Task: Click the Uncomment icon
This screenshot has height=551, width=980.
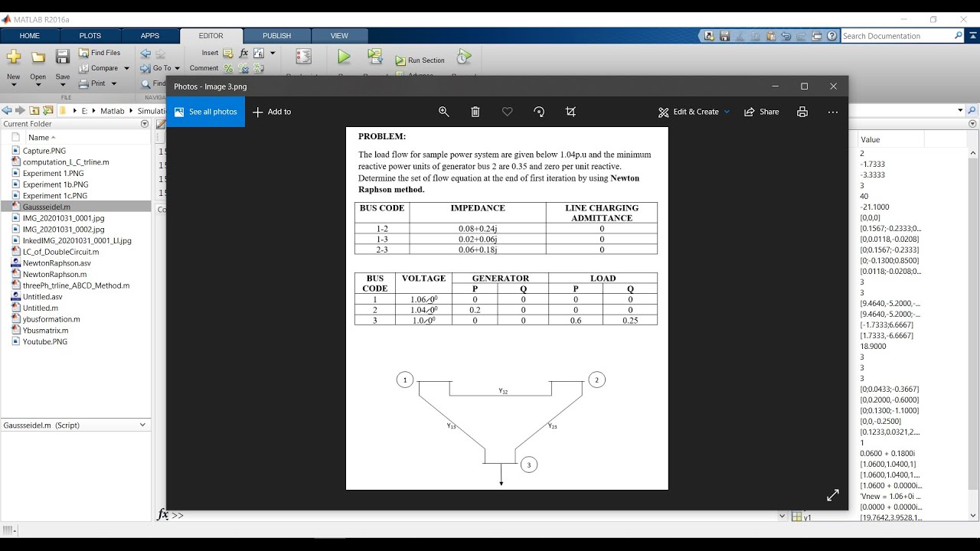Action: tap(243, 68)
